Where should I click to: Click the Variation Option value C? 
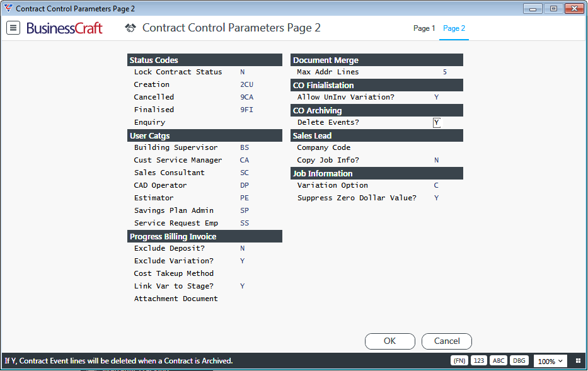tap(436, 185)
